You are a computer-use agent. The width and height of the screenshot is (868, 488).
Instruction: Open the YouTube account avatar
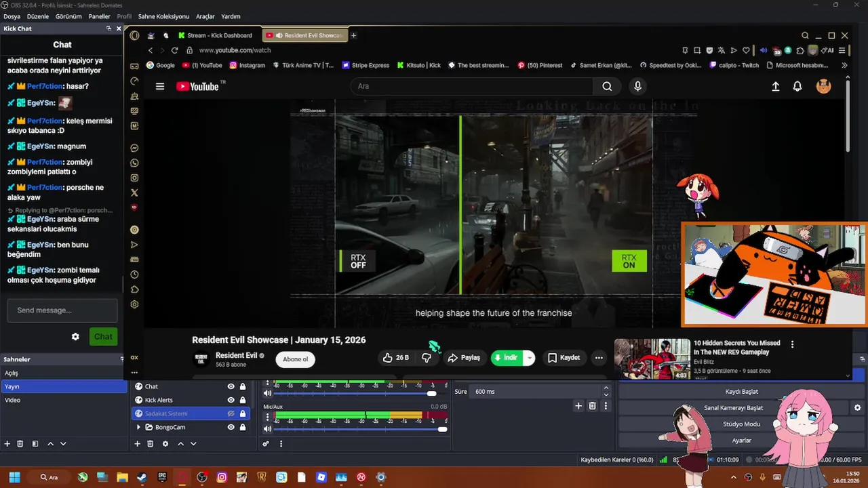823,86
